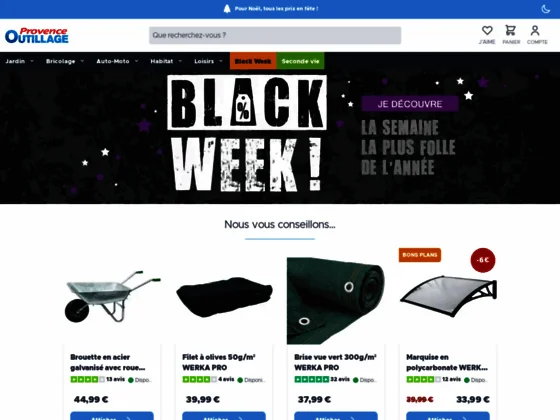Click the -6 € discount badge
Screen dimensions: 560x420
(x=483, y=260)
